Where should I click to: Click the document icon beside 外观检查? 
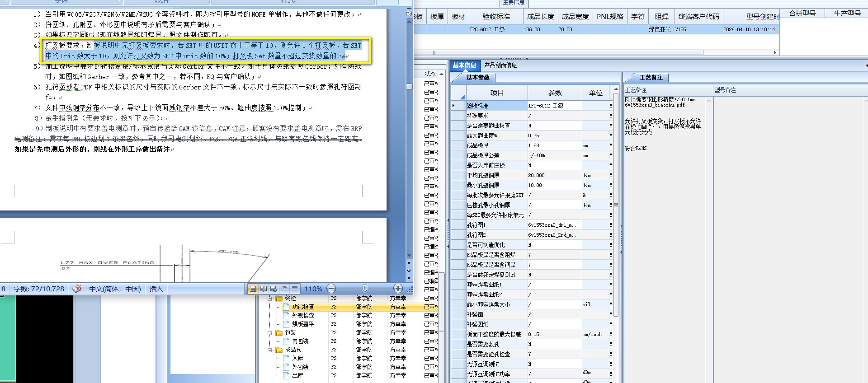point(287,316)
